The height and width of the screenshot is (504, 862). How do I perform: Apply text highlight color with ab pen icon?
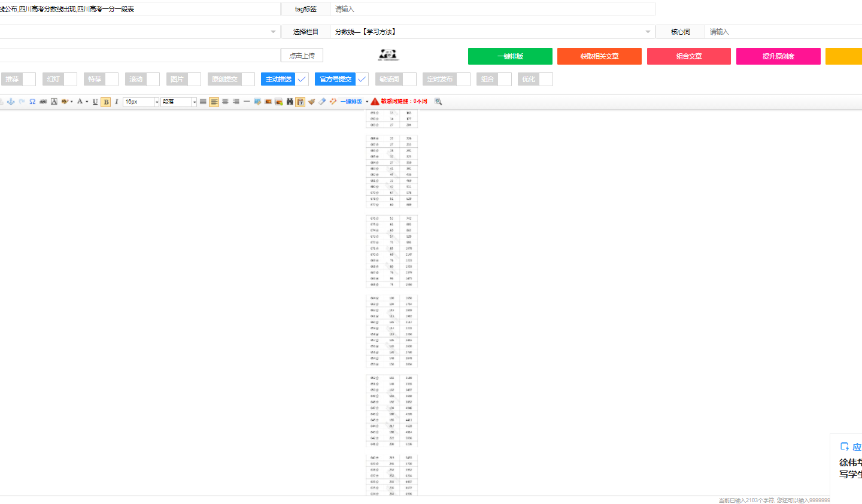click(65, 102)
